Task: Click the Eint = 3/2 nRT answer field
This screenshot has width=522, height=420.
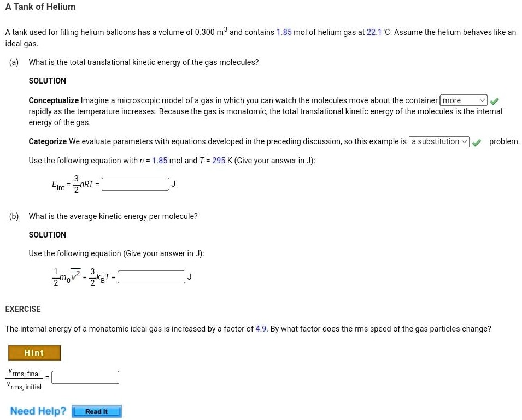Action: [134, 184]
